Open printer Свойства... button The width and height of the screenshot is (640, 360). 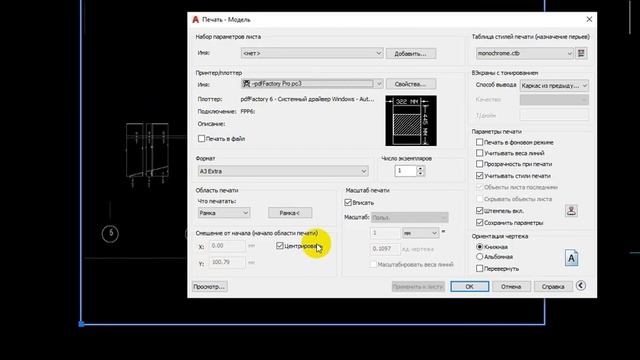click(x=411, y=84)
